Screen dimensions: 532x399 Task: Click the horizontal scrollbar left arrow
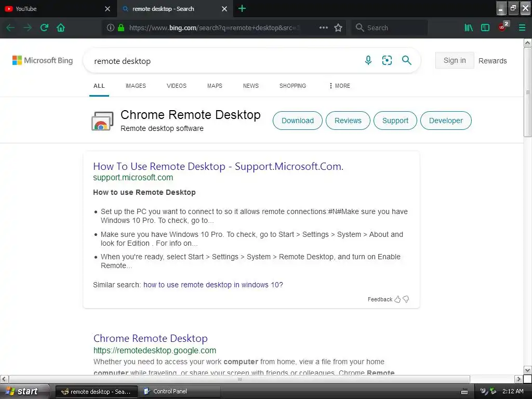click(4, 379)
